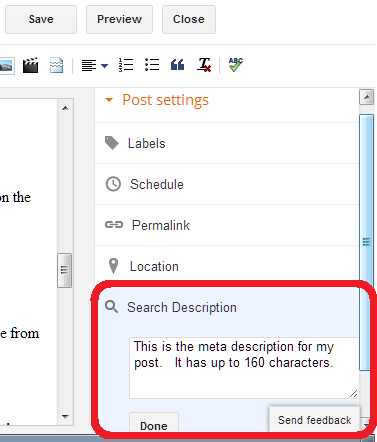Click the Save button

41,19
